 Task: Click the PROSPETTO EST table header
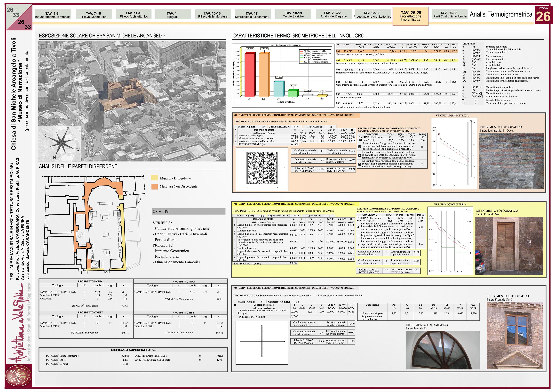183,312
